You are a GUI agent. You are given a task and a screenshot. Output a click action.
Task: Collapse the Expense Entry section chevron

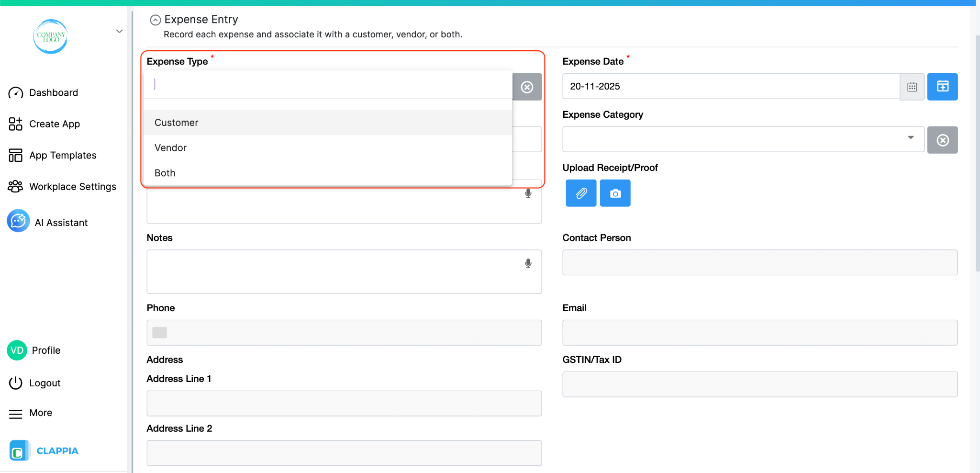tap(155, 20)
